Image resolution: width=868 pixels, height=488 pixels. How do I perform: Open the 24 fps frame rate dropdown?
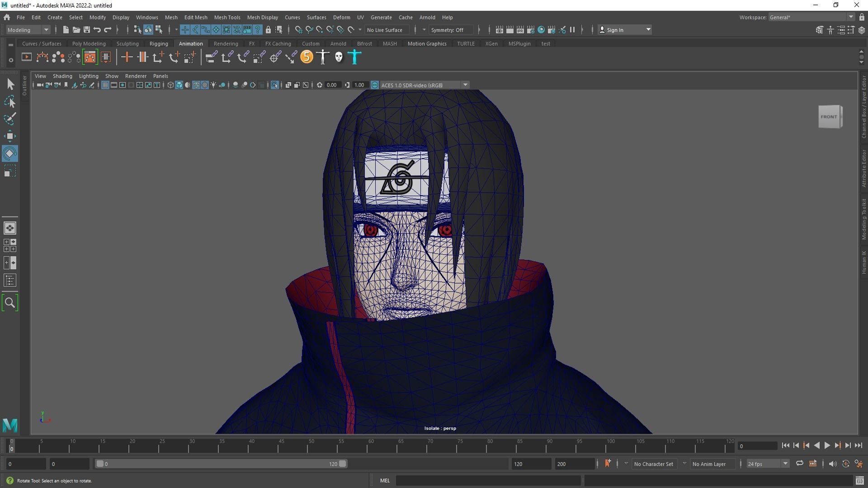768,464
